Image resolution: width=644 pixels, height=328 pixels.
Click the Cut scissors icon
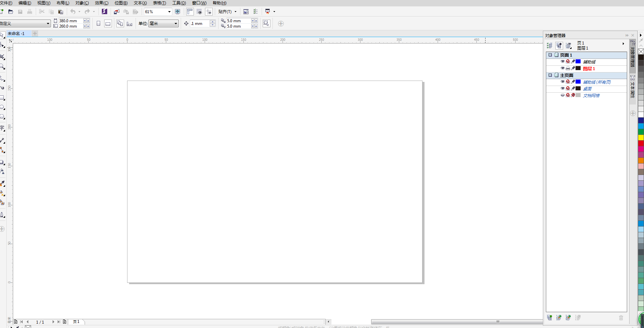tap(42, 12)
